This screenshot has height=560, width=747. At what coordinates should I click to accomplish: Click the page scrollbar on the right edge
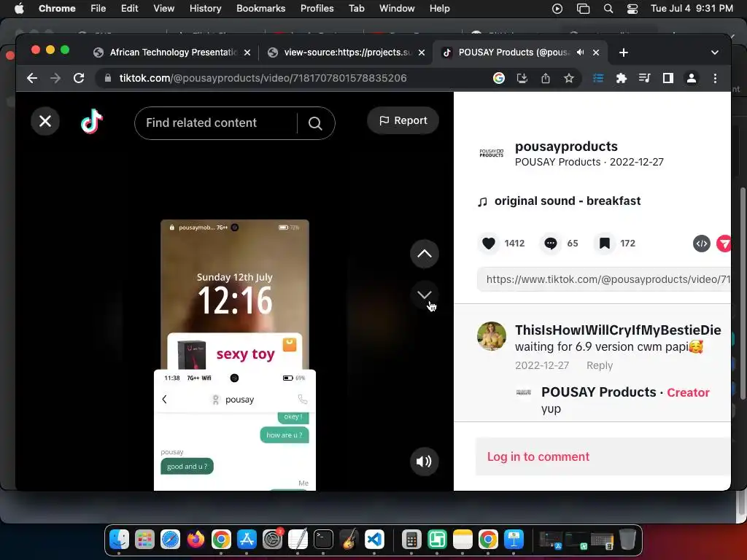pos(742,292)
